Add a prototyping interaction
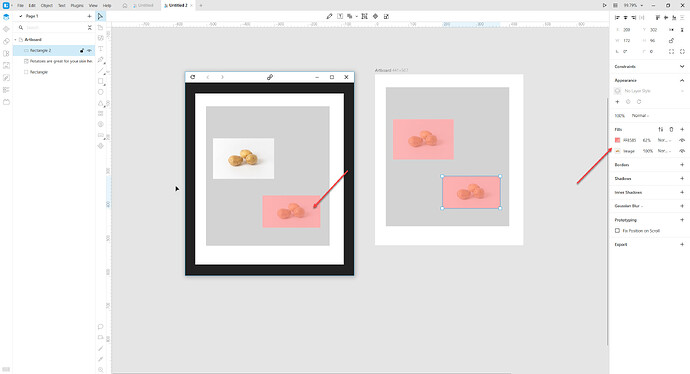This screenshot has height=374, width=690. 682,220
